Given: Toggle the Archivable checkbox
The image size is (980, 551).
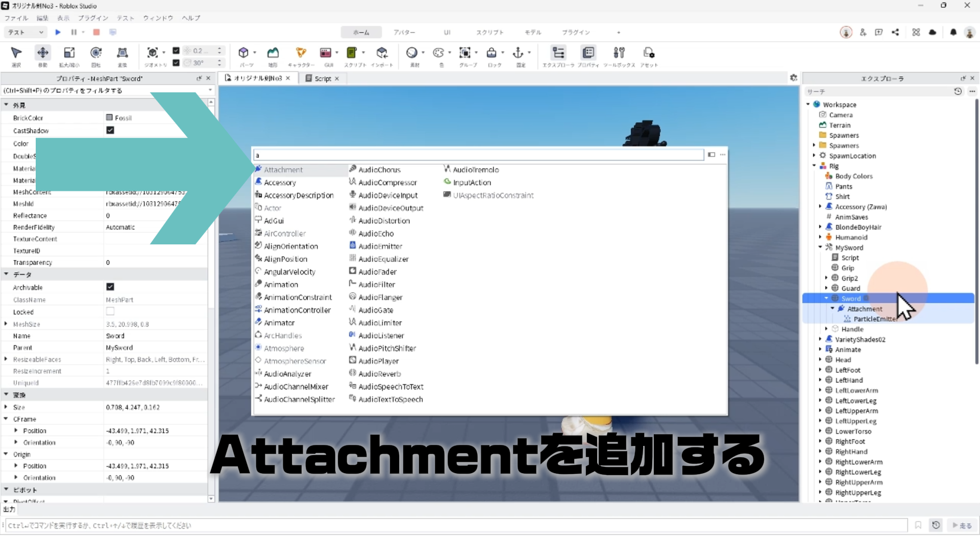Looking at the screenshot, I should (x=110, y=287).
